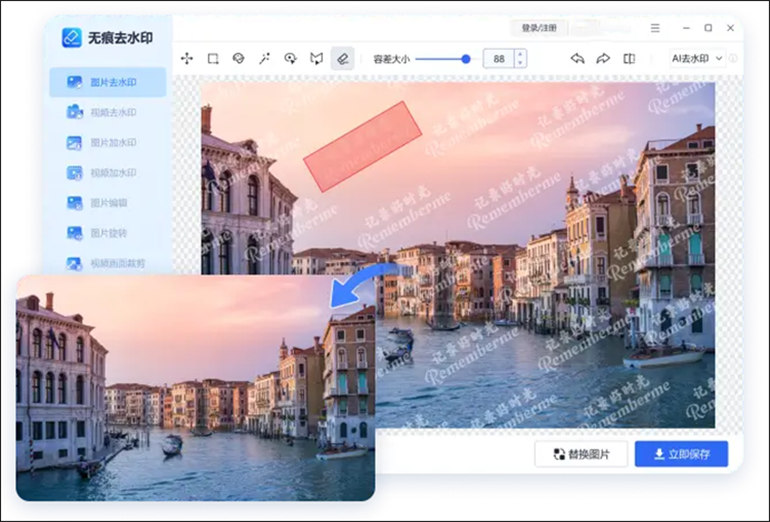The height and width of the screenshot is (522, 770).
Task: Decrease tolerance with the down stepper arrow
Action: [520, 64]
